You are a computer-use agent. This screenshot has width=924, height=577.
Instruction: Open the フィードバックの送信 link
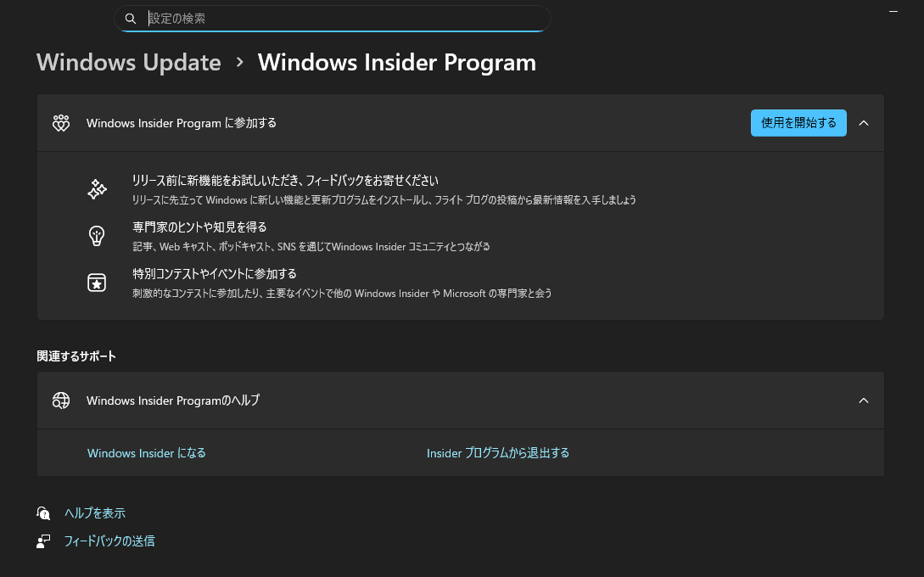(109, 541)
